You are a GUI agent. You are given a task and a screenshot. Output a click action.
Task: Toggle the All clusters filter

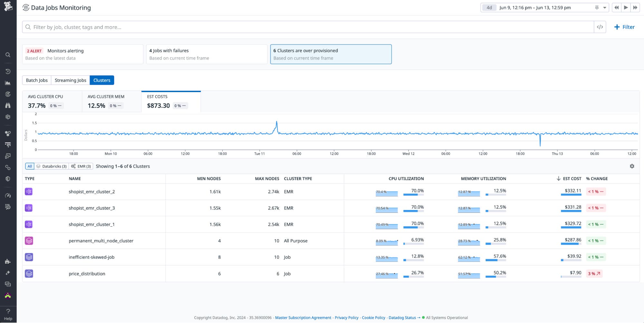(30, 166)
